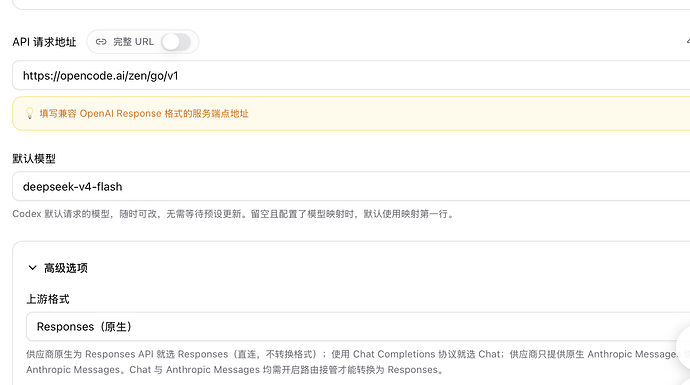Click the 高级选项 section title
This screenshot has height=385, width=690.
point(66,268)
